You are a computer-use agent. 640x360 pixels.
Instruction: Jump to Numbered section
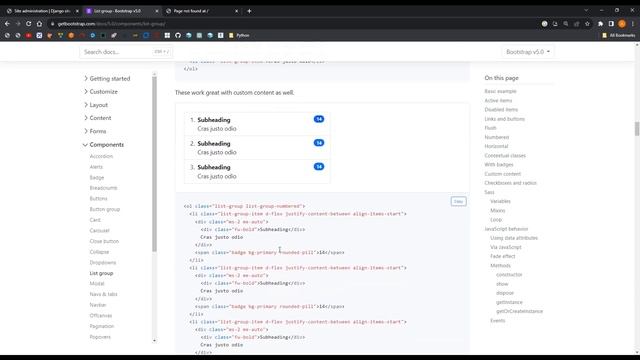coord(497,137)
